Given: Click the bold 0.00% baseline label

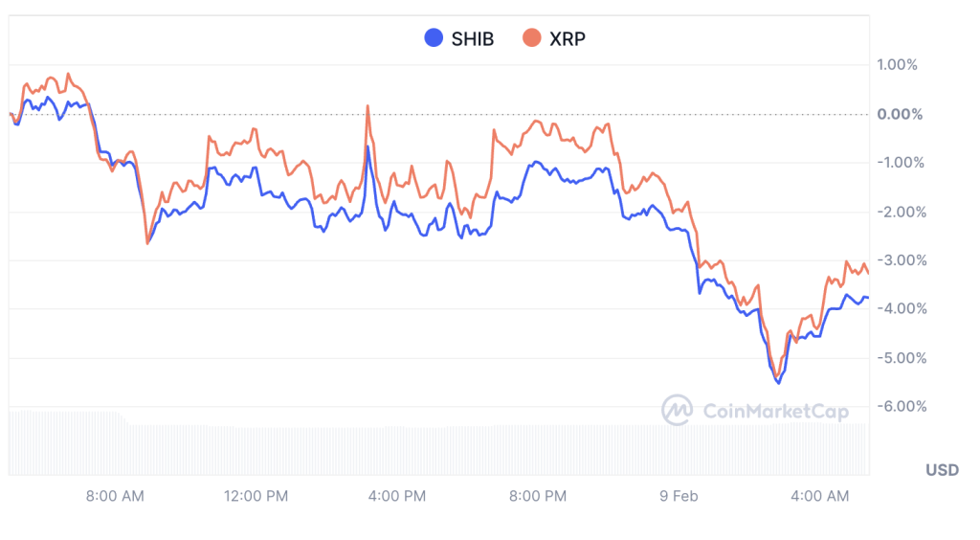Looking at the screenshot, I should 900,114.
